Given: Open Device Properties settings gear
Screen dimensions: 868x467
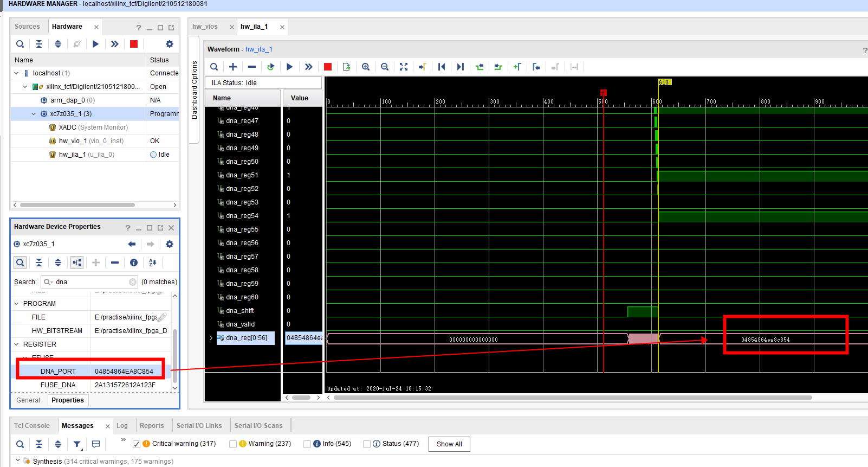Looking at the screenshot, I should point(170,244).
